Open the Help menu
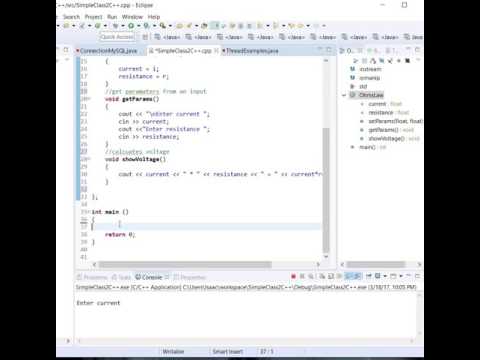 154,17
